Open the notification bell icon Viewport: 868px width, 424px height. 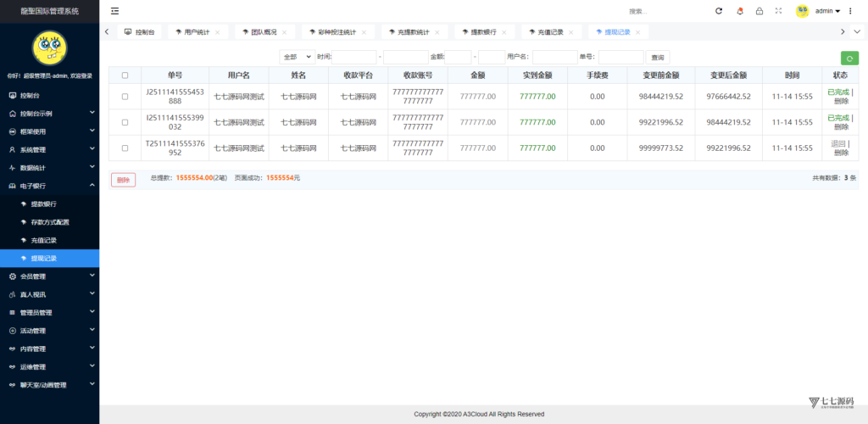739,11
